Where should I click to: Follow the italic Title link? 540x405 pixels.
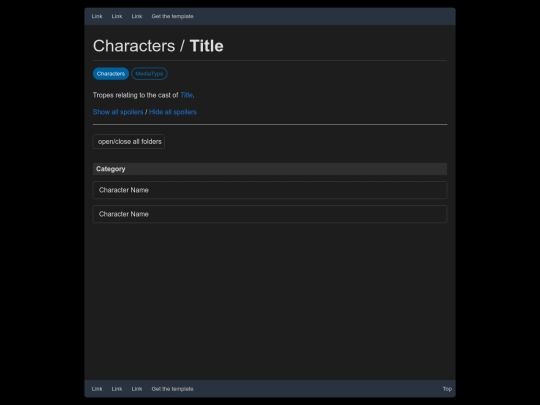coord(186,95)
